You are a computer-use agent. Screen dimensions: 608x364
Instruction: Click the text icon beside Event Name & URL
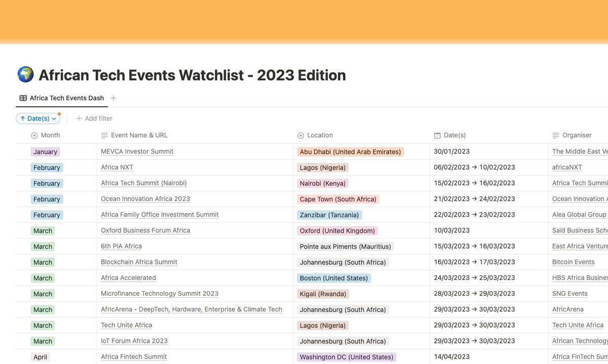104,136
